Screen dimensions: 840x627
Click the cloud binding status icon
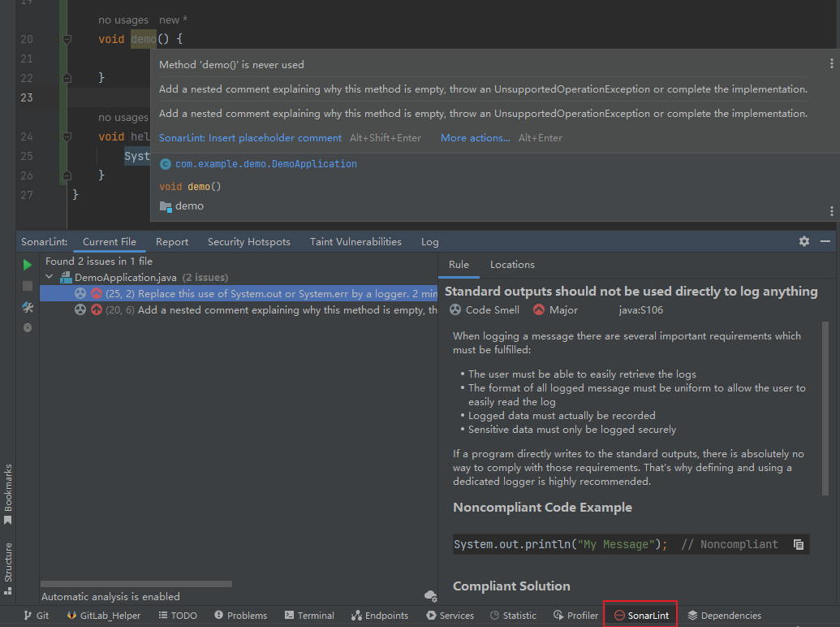point(431,596)
